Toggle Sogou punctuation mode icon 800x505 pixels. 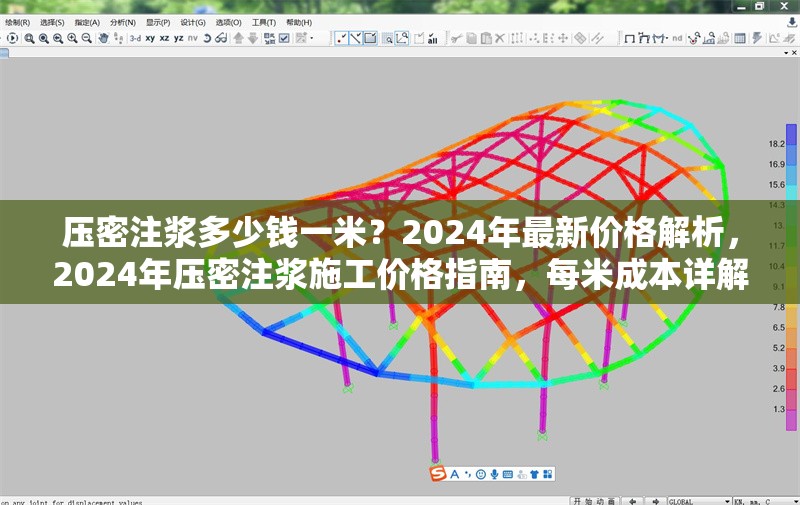pos(467,474)
